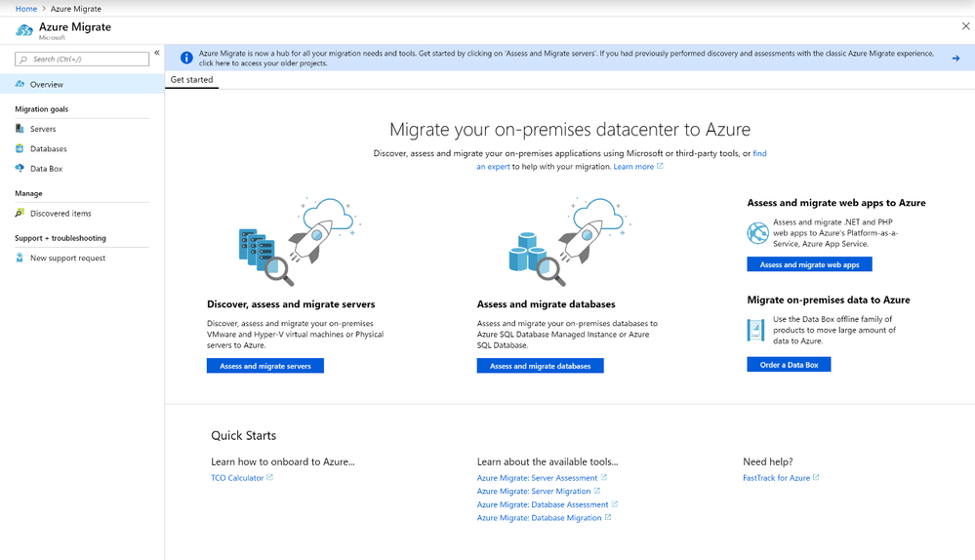Viewport: 975px width, 560px height.
Task: Click the Assess and migrate web apps button
Action: click(x=810, y=264)
